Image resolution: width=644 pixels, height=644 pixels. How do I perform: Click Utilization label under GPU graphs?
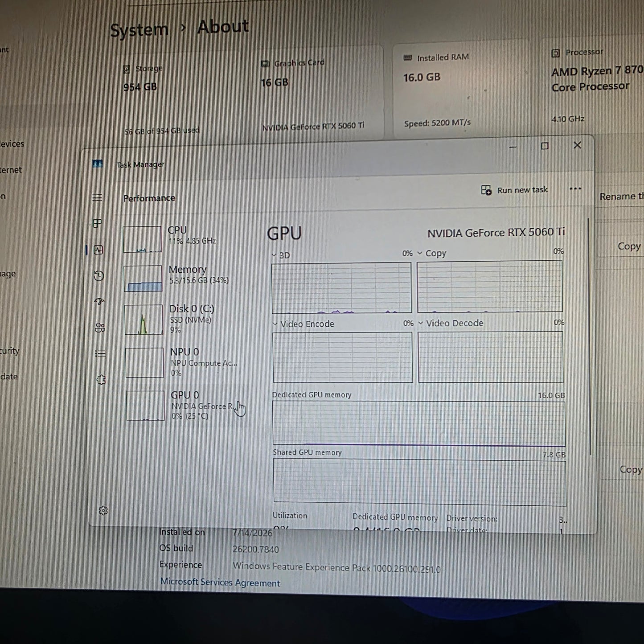[290, 516]
